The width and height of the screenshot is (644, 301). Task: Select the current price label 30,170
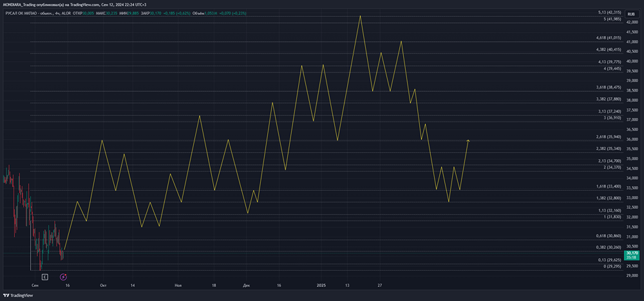point(631,255)
